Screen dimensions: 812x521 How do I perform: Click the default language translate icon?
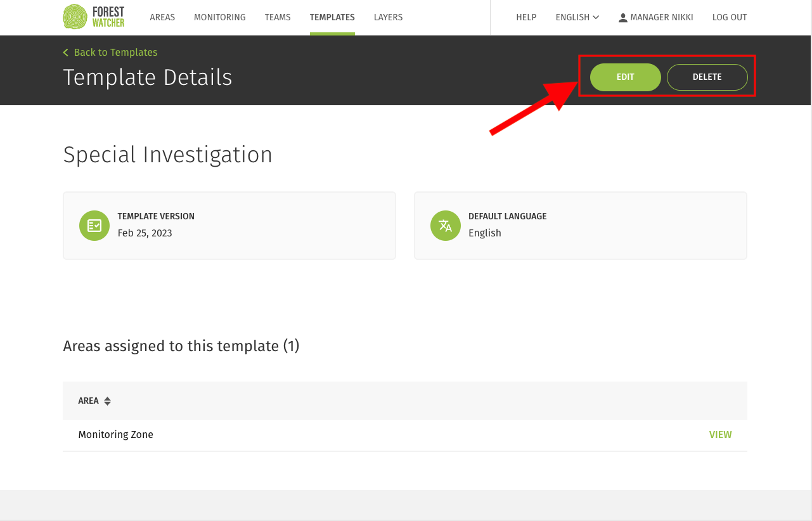click(446, 226)
